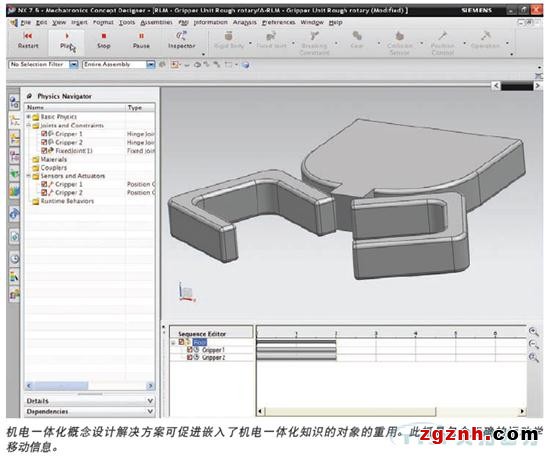The height and width of the screenshot is (457, 551).
Task: Toggle checkbox for Gripper 1 position control
Action: 44,184
